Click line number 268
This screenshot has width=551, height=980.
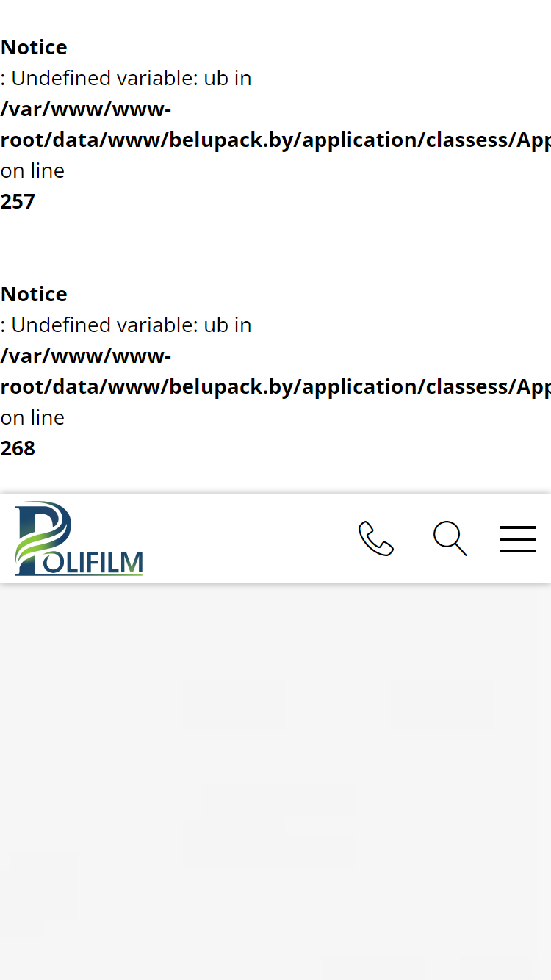pos(18,448)
